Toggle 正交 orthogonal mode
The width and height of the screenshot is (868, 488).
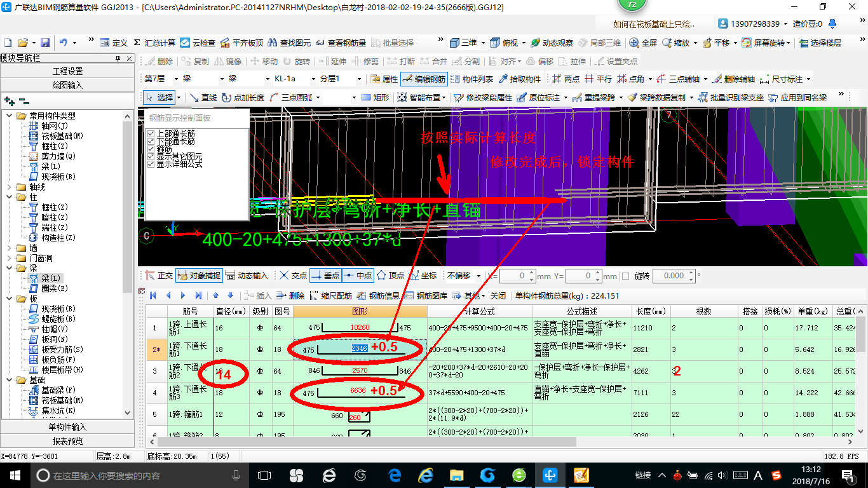click(x=159, y=275)
